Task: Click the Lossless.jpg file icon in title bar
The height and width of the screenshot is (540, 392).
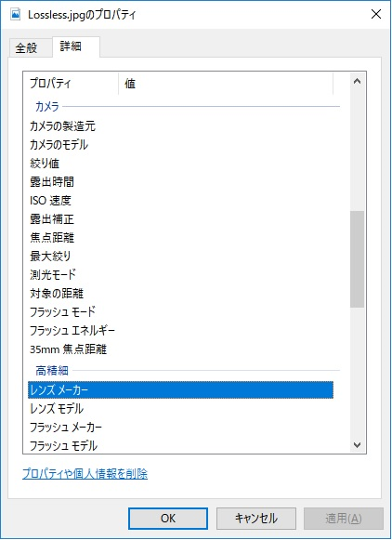Action: coord(16,15)
